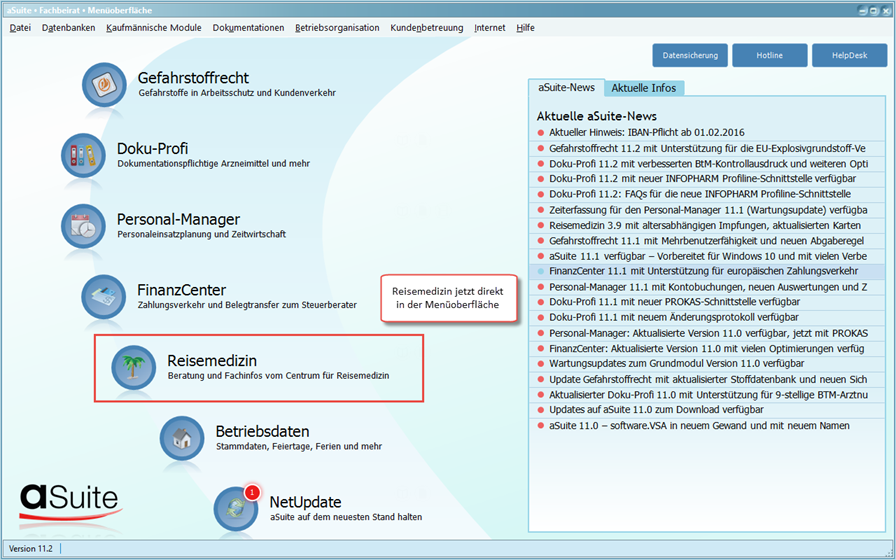The width and height of the screenshot is (896, 560).
Task: Click the Personal-Manager calendar clock icon
Action: (x=84, y=227)
